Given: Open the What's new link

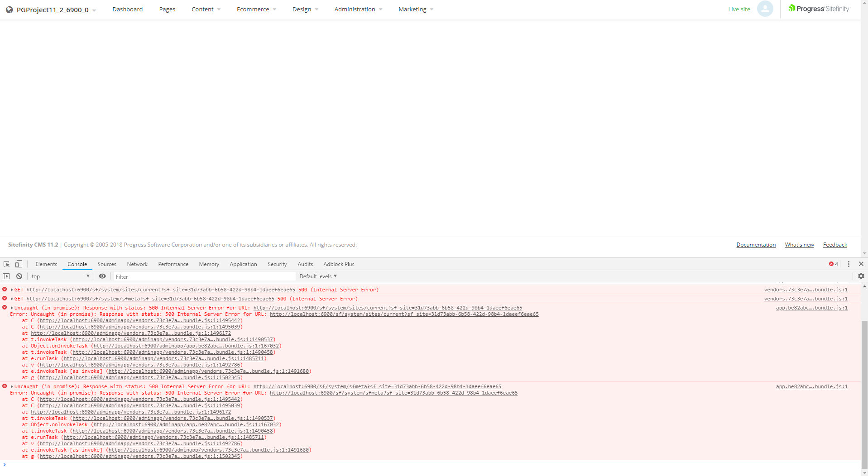Looking at the screenshot, I should [799, 244].
